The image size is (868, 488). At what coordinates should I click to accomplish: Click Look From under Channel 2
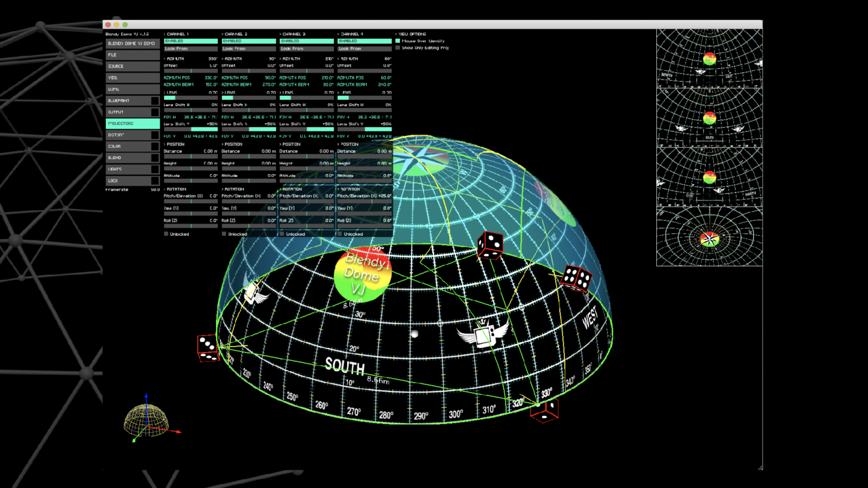(x=249, y=49)
